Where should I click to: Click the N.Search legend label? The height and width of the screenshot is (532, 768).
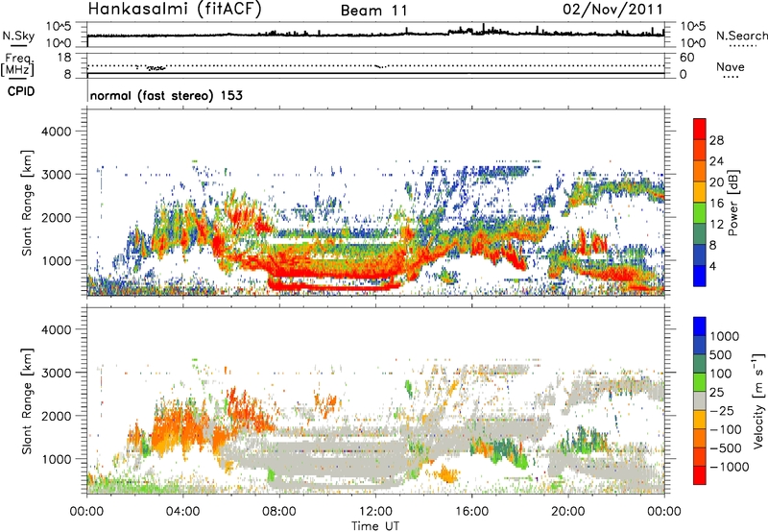tap(741, 36)
